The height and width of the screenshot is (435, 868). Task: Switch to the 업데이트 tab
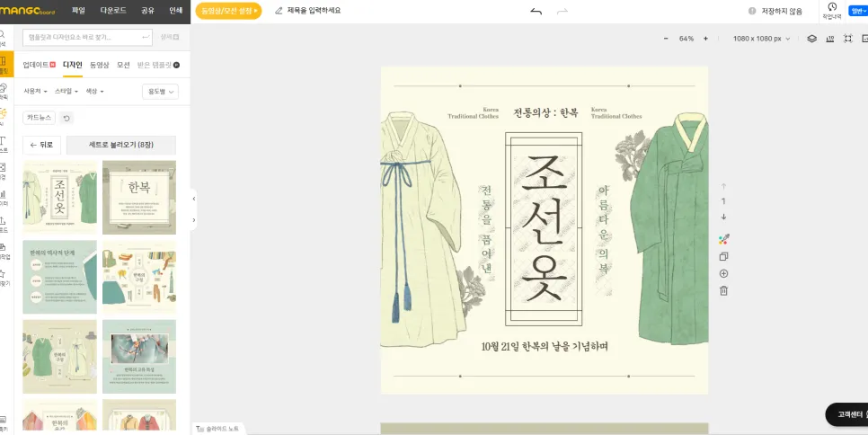pos(39,66)
